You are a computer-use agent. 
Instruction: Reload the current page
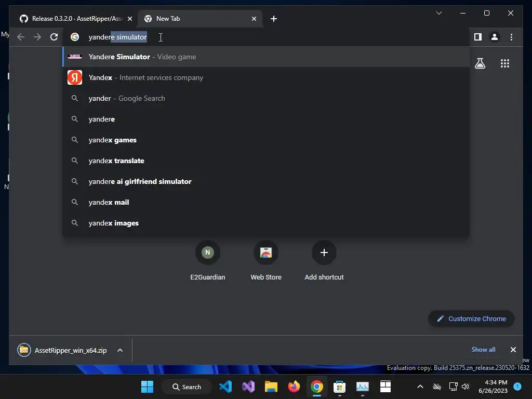coord(54,37)
